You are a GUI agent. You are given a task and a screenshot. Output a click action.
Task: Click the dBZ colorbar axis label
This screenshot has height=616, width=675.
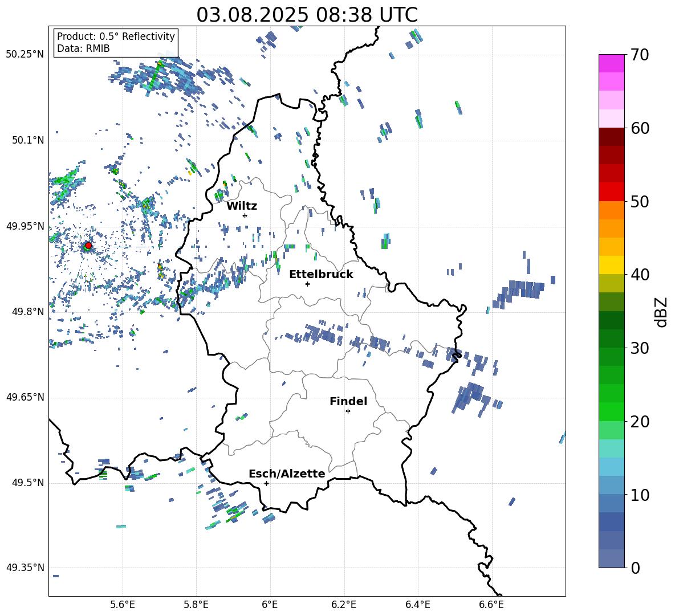tap(661, 312)
